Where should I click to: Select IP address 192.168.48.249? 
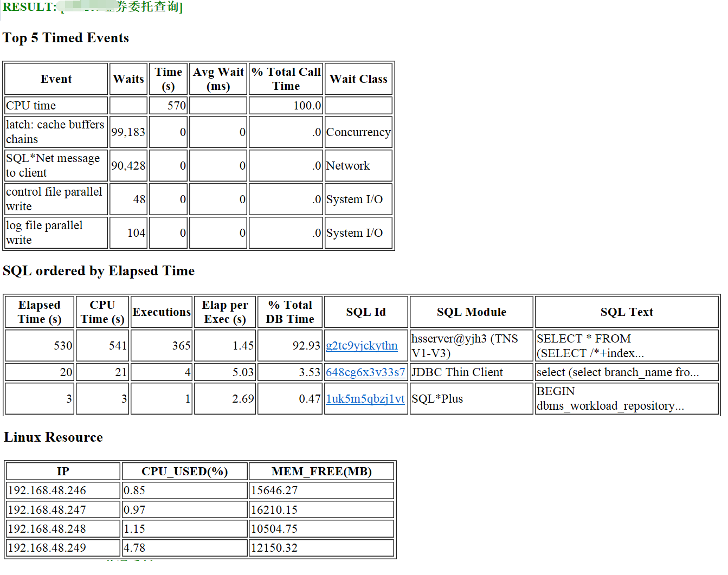(47, 548)
